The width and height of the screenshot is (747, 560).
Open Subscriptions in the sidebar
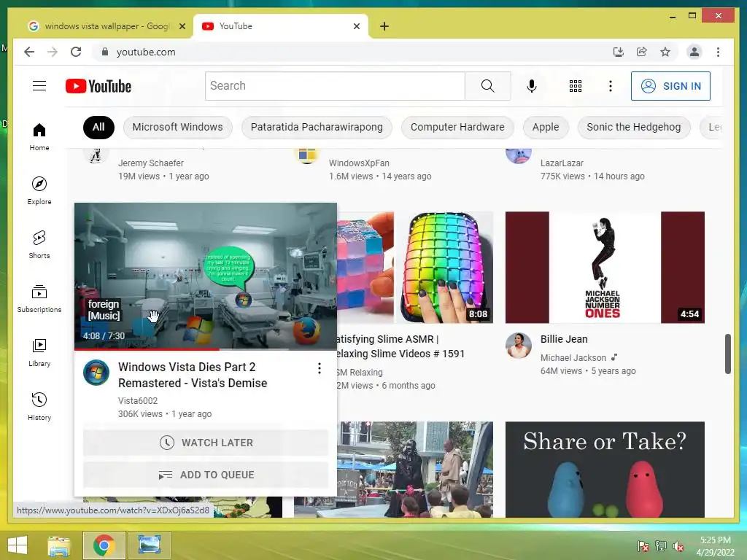(39, 298)
